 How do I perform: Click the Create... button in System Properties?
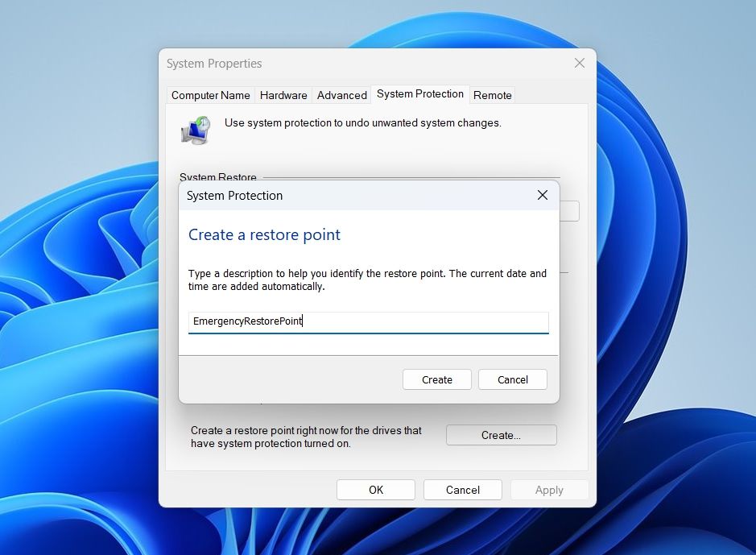pyautogui.click(x=501, y=435)
